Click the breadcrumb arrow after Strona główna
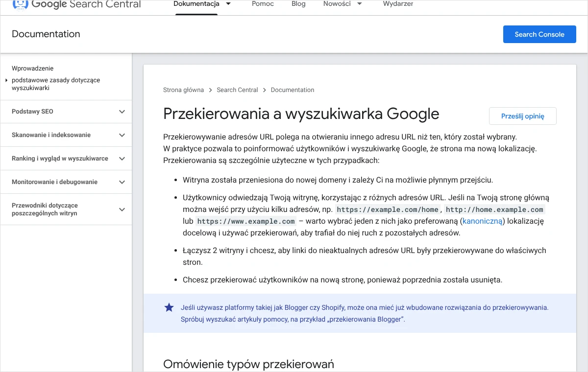 pos(210,90)
